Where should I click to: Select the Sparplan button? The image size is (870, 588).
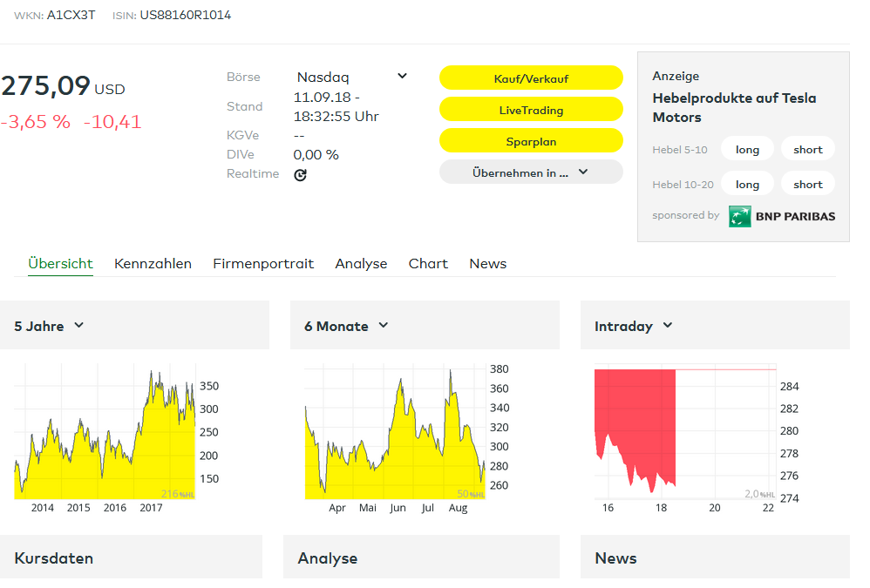click(x=531, y=141)
